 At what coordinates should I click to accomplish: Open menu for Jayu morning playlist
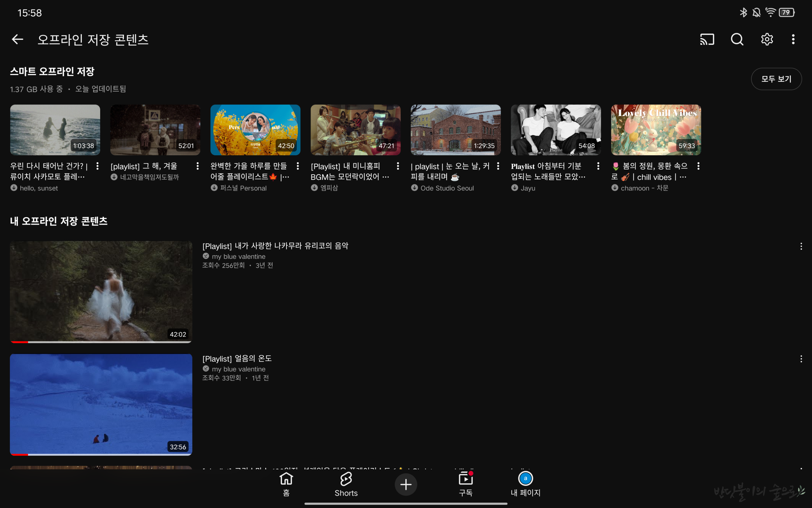[598, 166]
